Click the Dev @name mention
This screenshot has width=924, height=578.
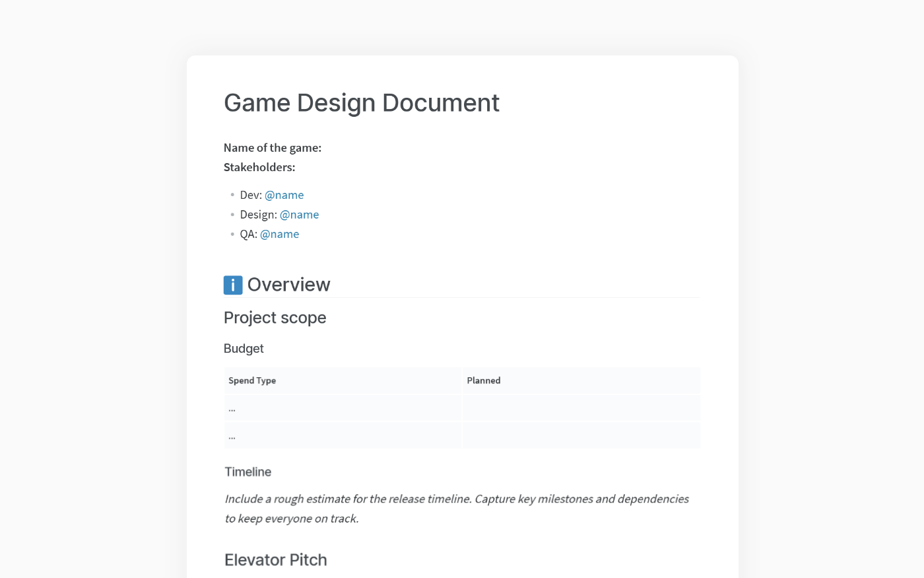[x=284, y=195]
